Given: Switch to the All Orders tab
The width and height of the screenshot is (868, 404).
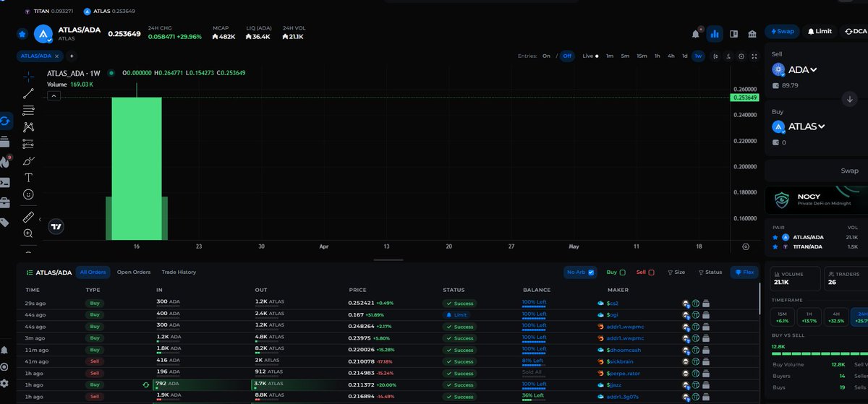Looking at the screenshot, I should (x=93, y=272).
